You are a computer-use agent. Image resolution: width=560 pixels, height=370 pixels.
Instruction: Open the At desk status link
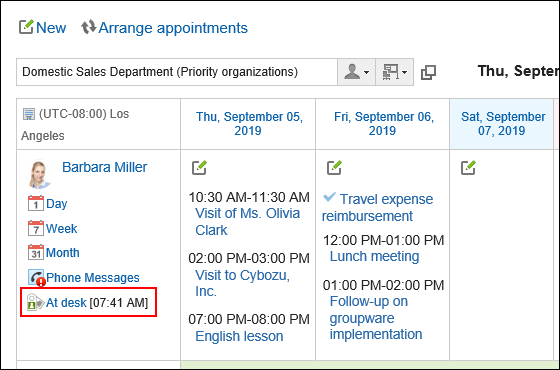[x=66, y=303]
